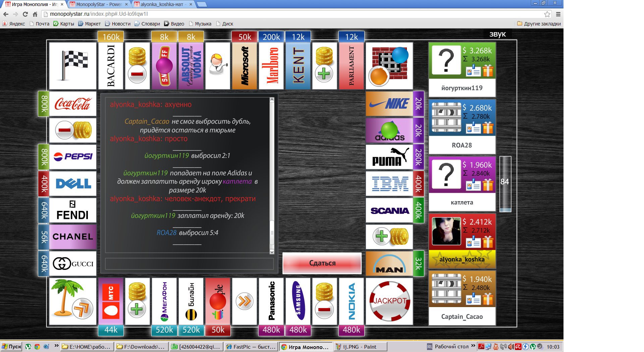Image resolution: width=644 pixels, height=352 pixels.
Task: Open gift icon for йогурткин119
Action: click(488, 71)
